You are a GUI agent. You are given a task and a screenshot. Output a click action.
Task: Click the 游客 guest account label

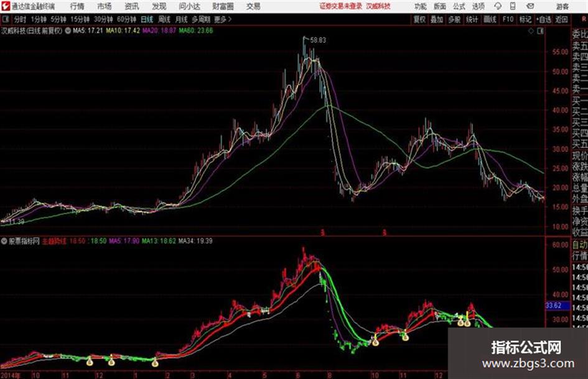pyautogui.click(x=562, y=6)
